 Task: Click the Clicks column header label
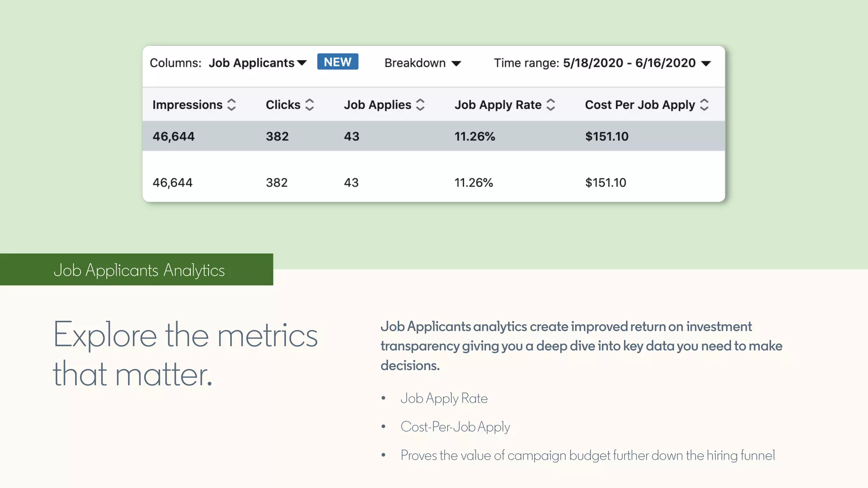coord(283,105)
